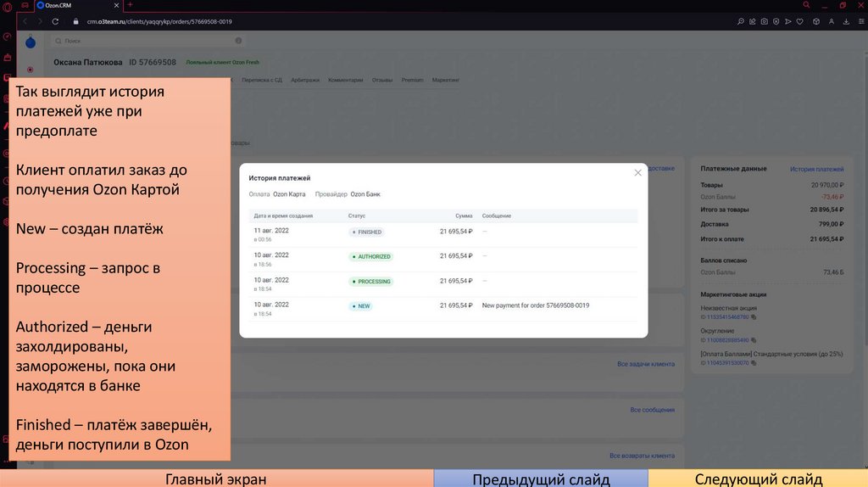Select message 'New payment for order 57669508-0019'
868x487 pixels.
[536, 305]
